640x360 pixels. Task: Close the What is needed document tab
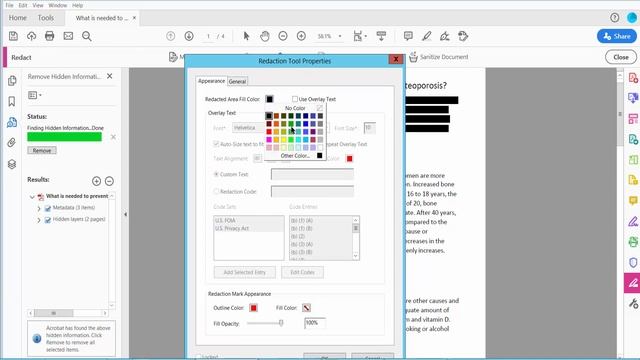click(x=134, y=18)
